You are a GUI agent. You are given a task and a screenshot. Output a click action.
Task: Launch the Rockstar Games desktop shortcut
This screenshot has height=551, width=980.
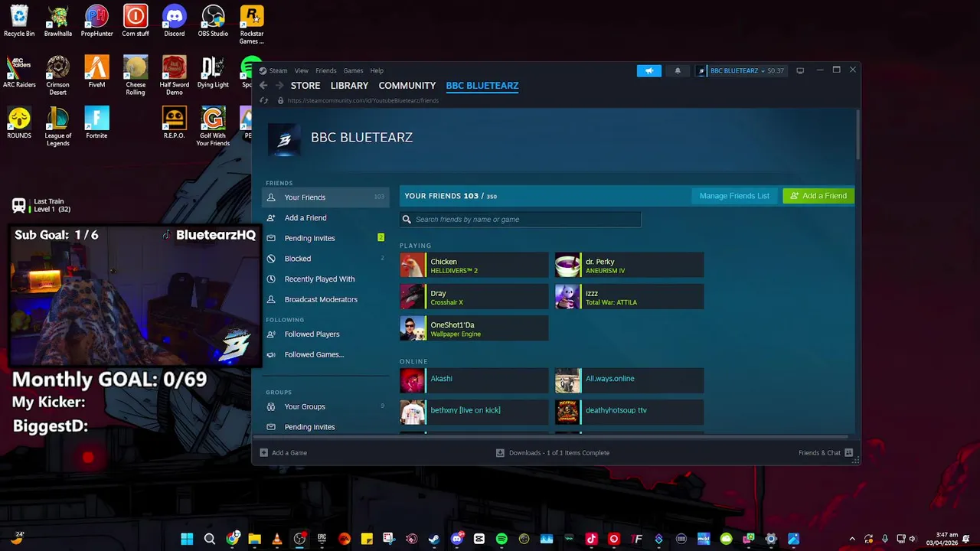(x=252, y=24)
